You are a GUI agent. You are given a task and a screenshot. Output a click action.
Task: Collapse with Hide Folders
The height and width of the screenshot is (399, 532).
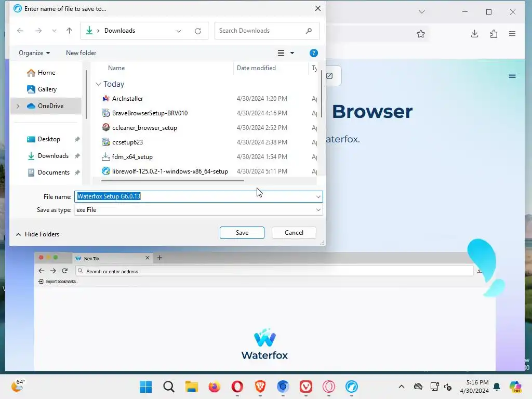point(37,234)
